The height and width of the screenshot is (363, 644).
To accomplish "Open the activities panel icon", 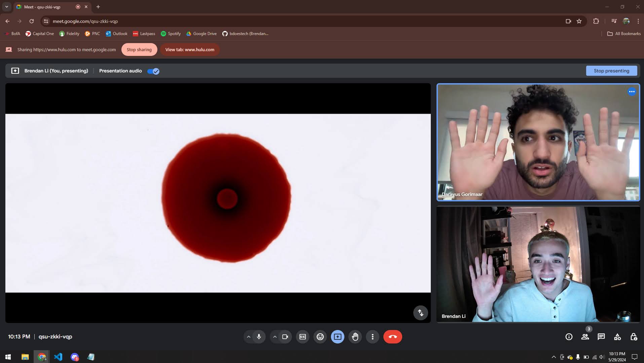I will coord(617,337).
